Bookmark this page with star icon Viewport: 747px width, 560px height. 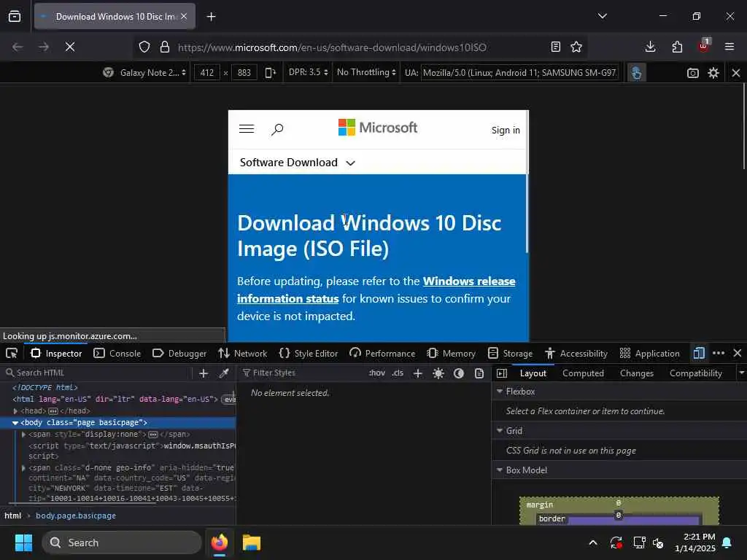(576, 47)
